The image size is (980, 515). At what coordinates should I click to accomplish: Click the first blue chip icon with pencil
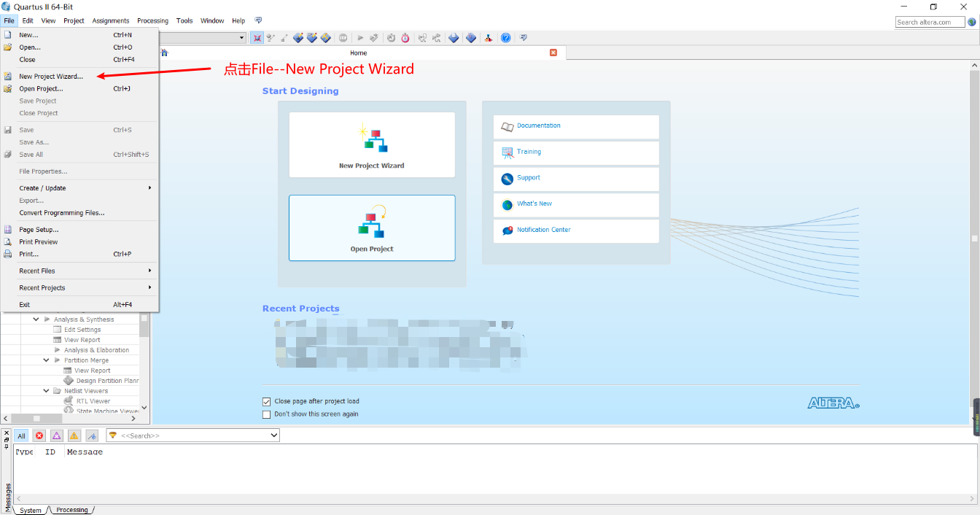pyautogui.click(x=298, y=38)
